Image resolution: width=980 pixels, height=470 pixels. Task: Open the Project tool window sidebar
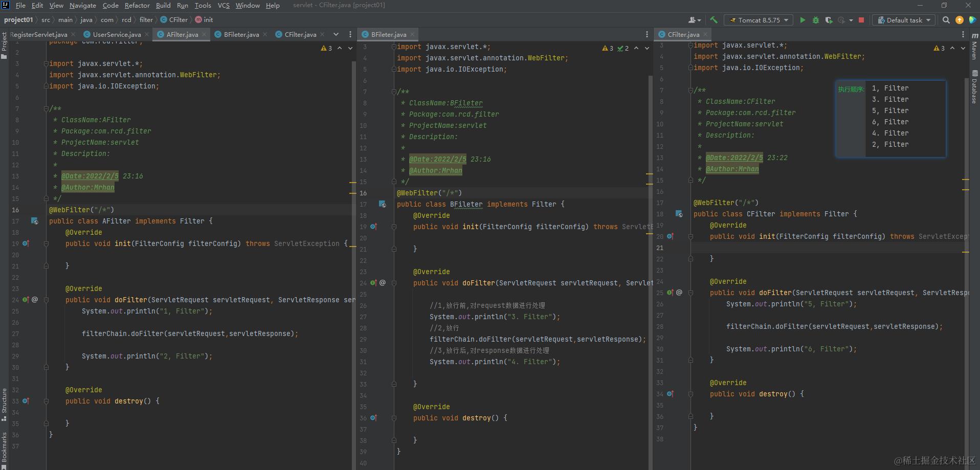[x=4, y=45]
